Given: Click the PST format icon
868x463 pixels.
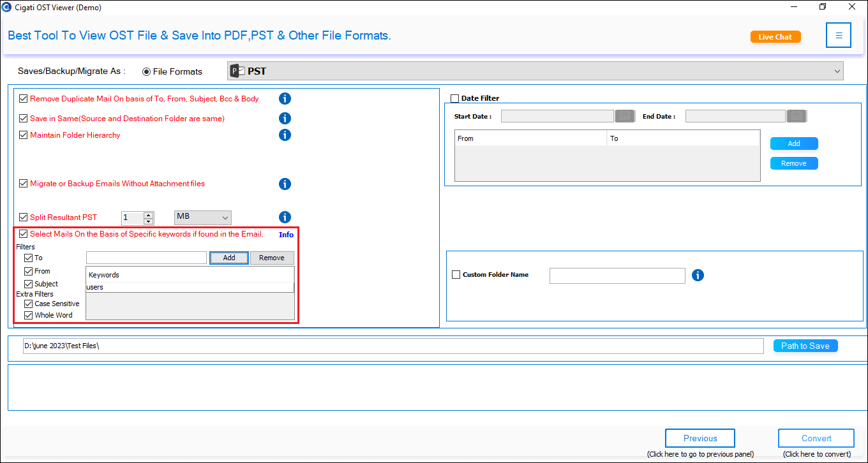Looking at the screenshot, I should pos(237,71).
